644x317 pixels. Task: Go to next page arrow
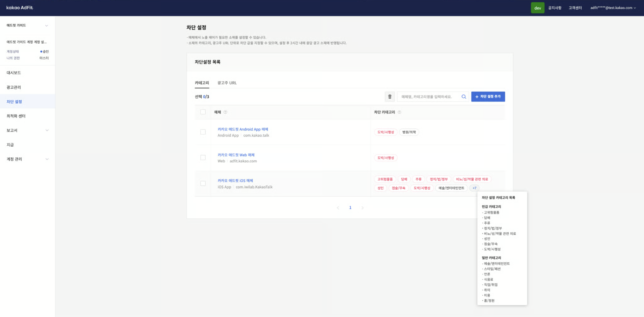coord(362,208)
